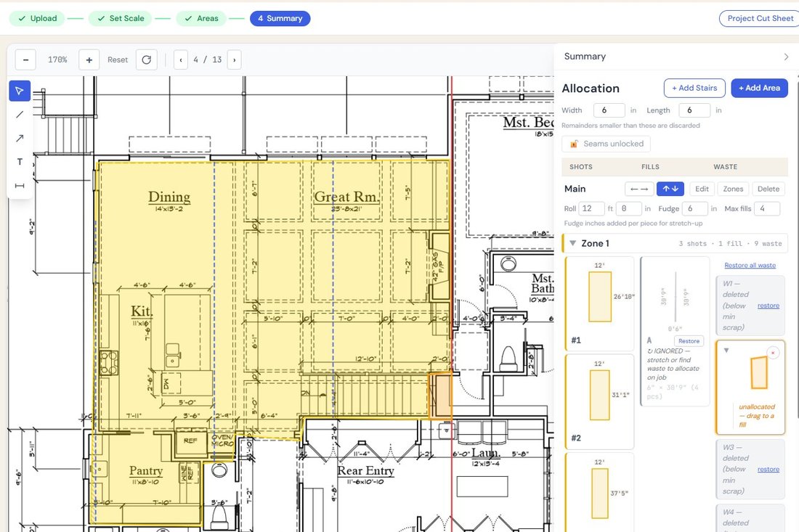Screen dimensions: 799x532
Task: Click the FILLS column header
Action: pos(650,167)
